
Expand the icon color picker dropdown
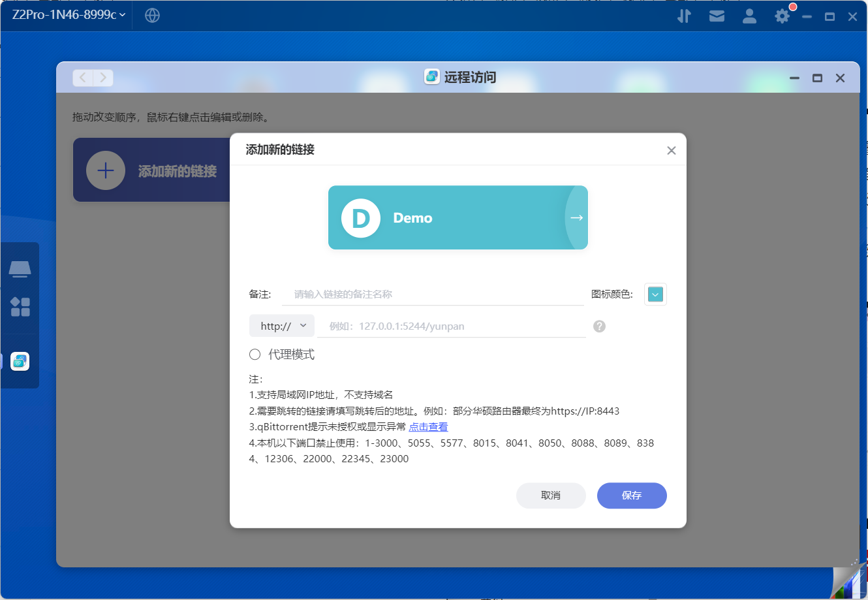coord(655,294)
